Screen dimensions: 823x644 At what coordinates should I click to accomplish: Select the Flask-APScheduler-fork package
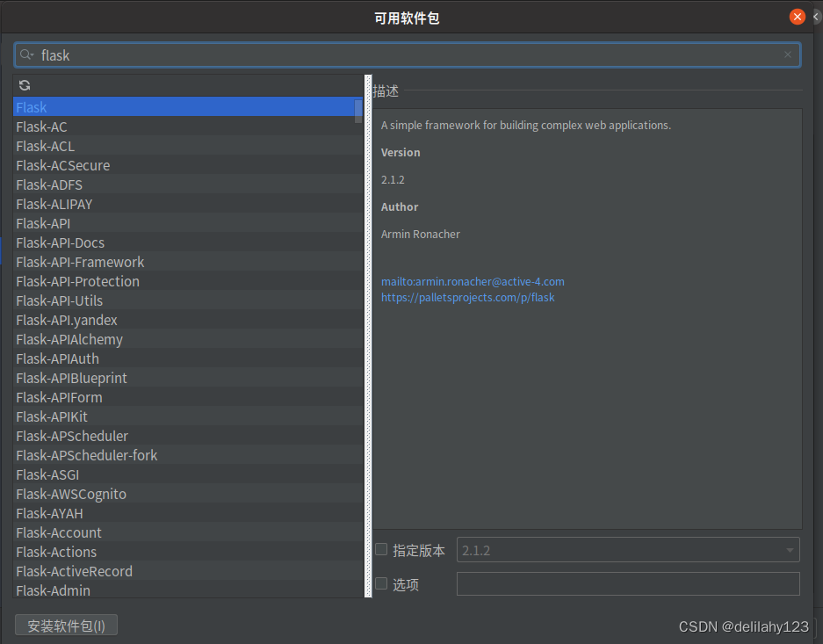188,455
